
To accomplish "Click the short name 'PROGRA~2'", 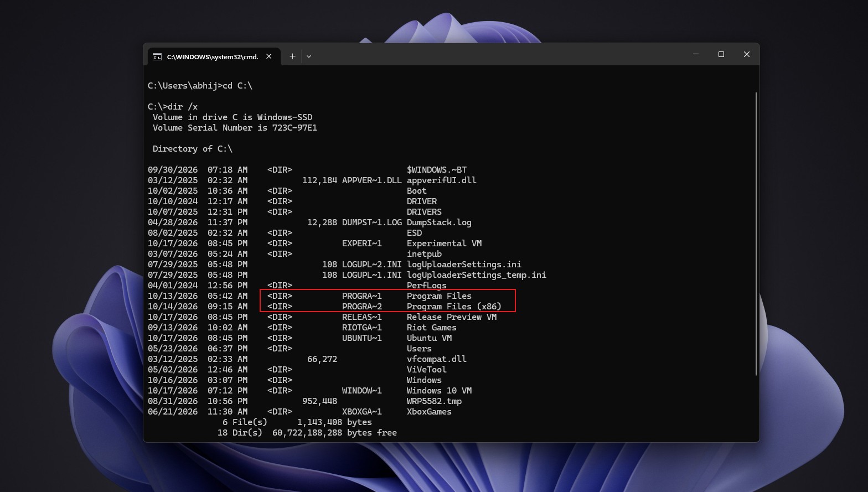I will (x=362, y=307).
